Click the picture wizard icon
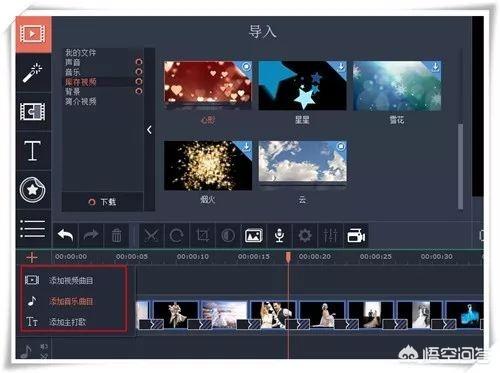The width and height of the screenshot is (500, 373). click(x=254, y=235)
